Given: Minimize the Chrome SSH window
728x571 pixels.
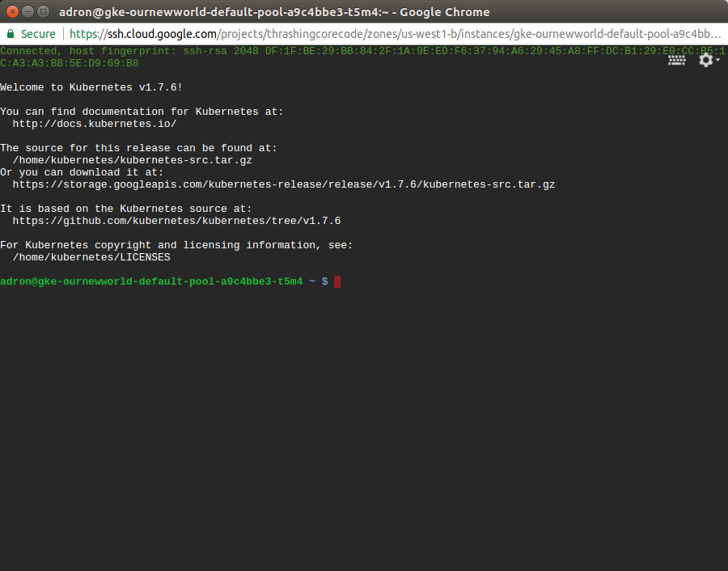Looking at the screenshot, I should pyautogui.click(x=28, y=11).
